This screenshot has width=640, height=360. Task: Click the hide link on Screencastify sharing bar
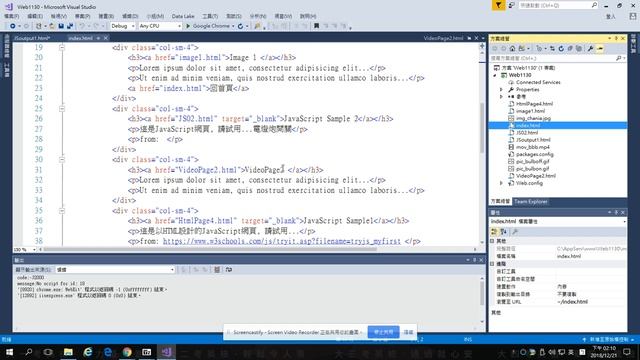[408, 332]
